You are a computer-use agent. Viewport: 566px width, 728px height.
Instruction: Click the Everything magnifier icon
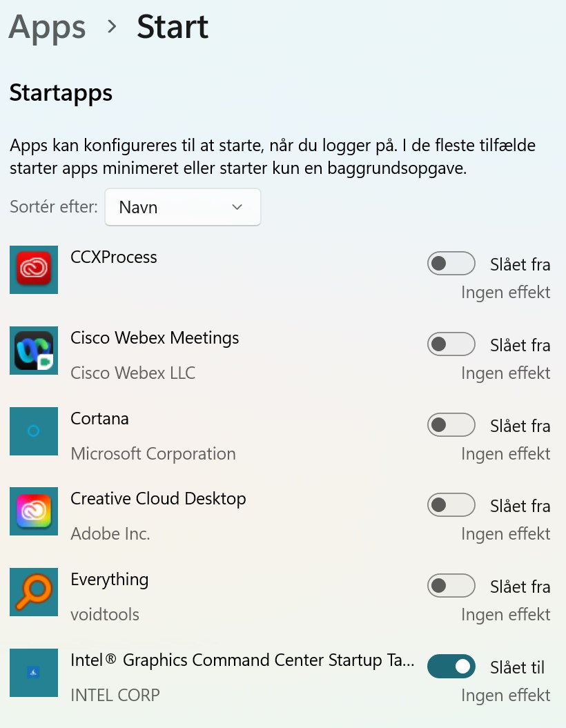[x=34, y=592]
